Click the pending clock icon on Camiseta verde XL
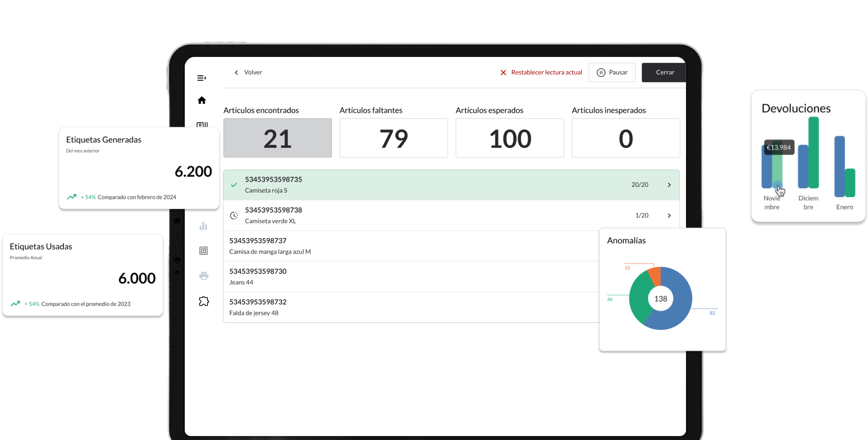This screenshot has width=868, height=440. click(x=234, y=215)
